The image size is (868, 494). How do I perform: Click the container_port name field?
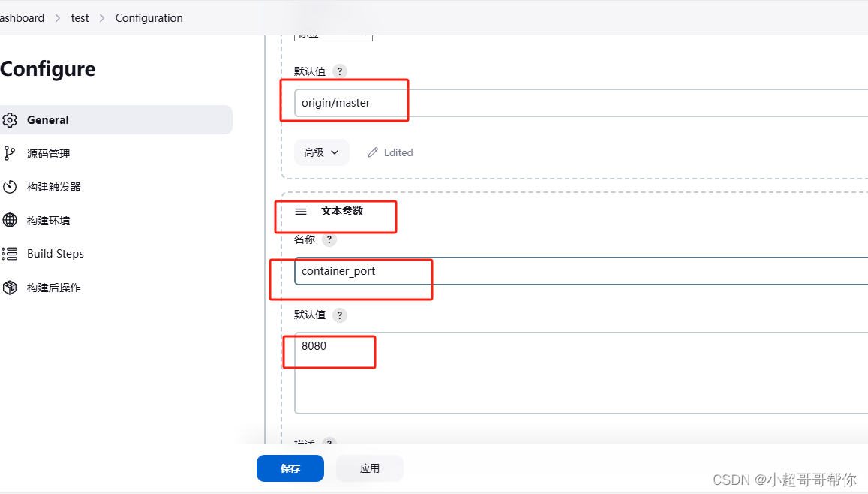[x=581, y=271]
